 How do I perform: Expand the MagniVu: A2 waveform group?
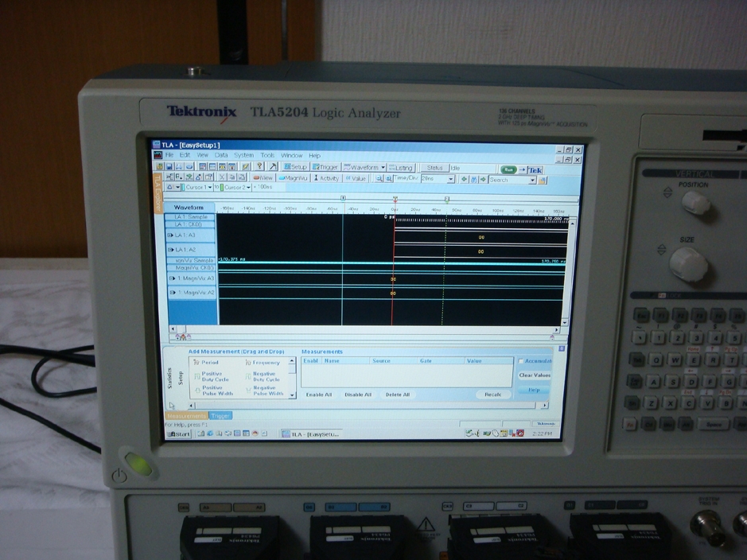173,293
